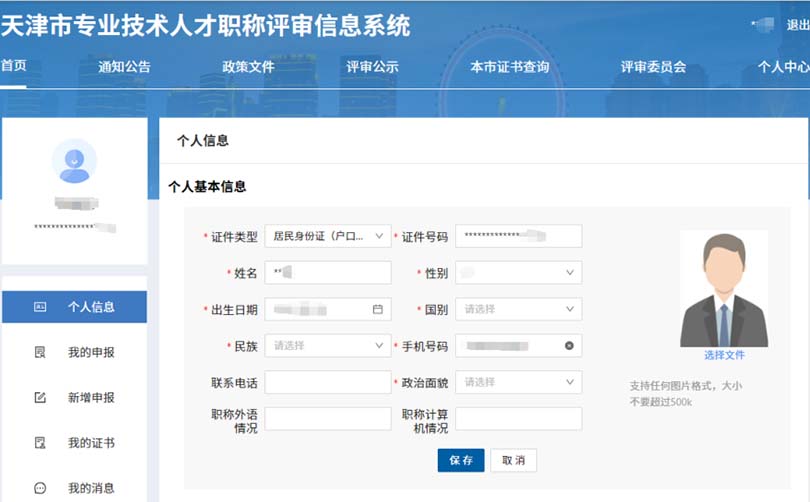Screen dimensions: 810x502
Task: Open the 出生日期 calendar picker icon
Action: (x=377, y=309)
